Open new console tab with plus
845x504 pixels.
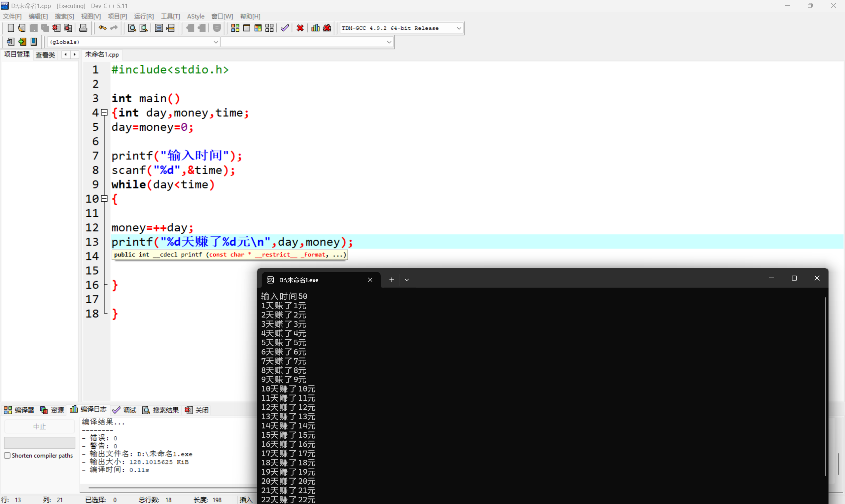click(391, 280)
